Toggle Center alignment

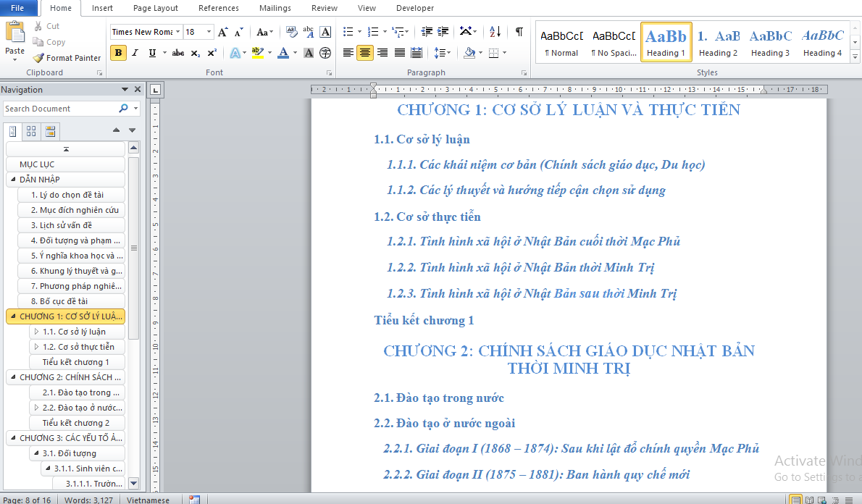pyautogui.click(x=365, y=53)
